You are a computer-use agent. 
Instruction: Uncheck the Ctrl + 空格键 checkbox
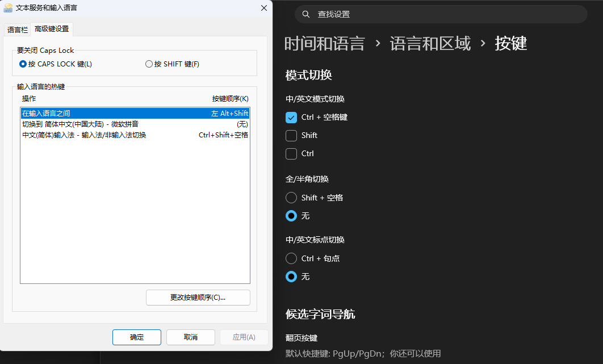(291, 118)
